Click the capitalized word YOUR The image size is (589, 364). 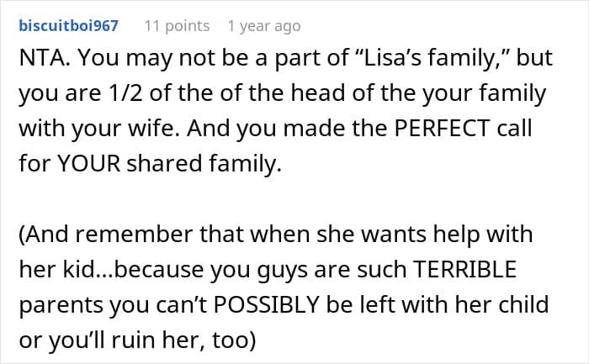(89, 163)
